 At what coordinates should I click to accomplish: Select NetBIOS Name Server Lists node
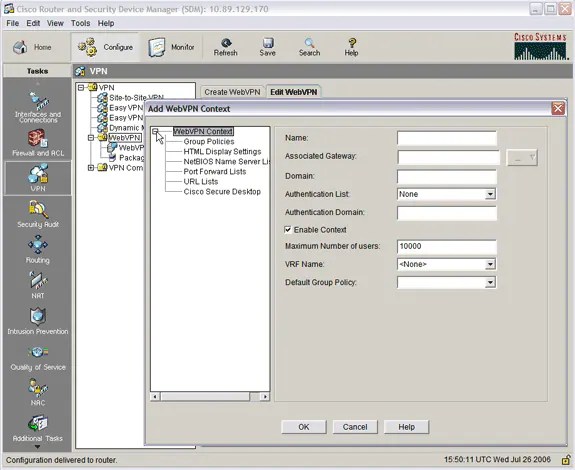tap(227, 161)
